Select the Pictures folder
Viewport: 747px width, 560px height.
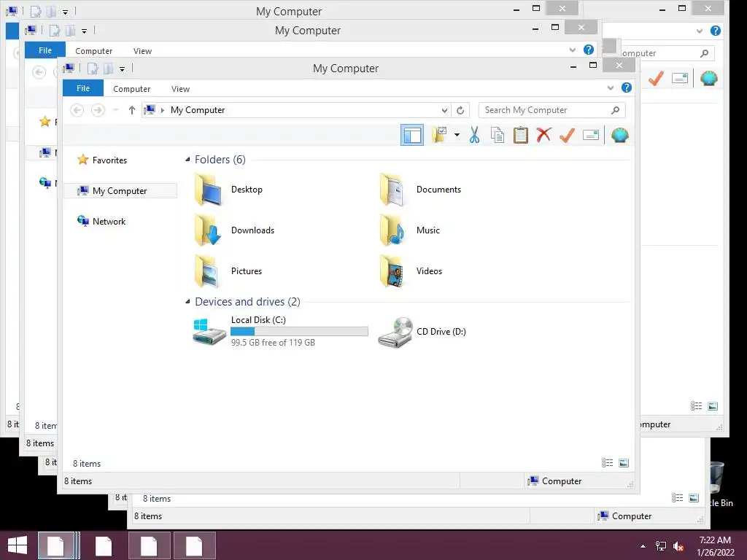point(228,271)
